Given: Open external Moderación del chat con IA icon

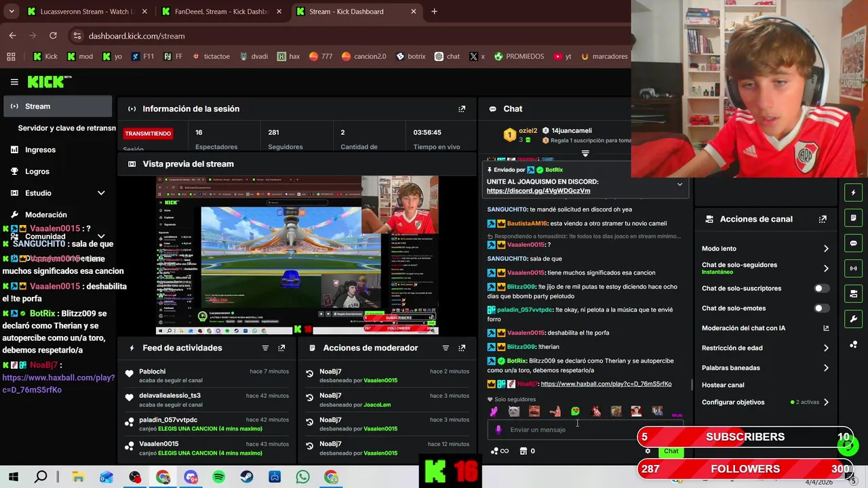Looking at the screenshot, I should (x=826, y=328).
